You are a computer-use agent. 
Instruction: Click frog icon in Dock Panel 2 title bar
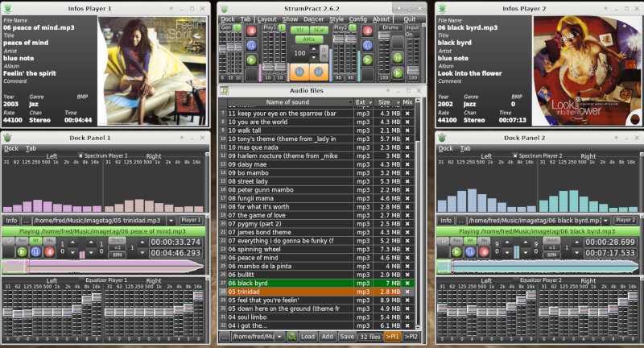[x=442, y=138]
